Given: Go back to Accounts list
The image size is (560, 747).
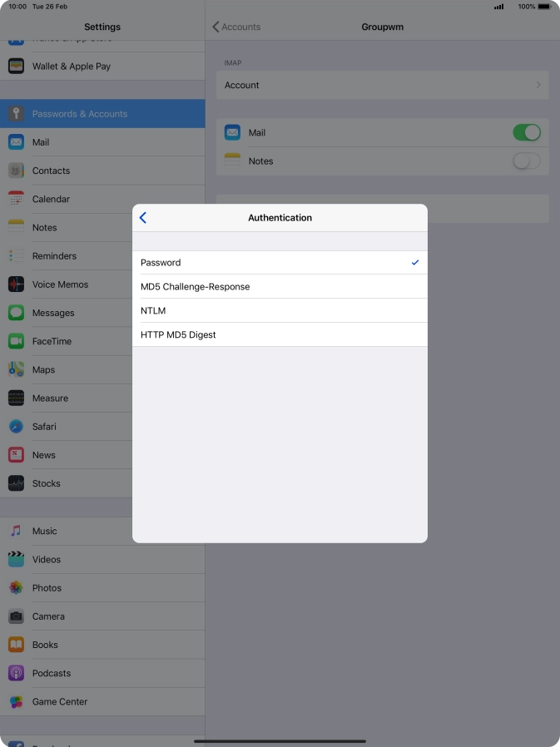Looking at the screenshot, I should pyautogui.click(x=236, y=27).
